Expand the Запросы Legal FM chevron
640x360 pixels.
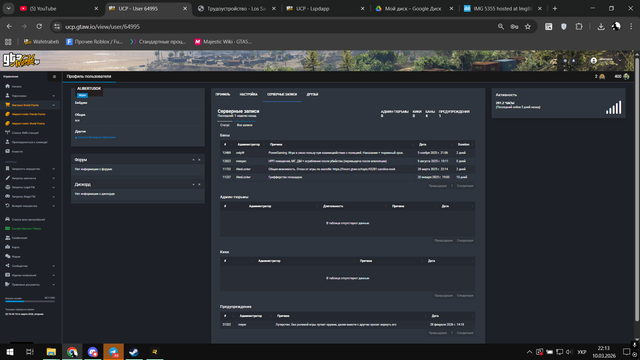click(x=53, y=187)
